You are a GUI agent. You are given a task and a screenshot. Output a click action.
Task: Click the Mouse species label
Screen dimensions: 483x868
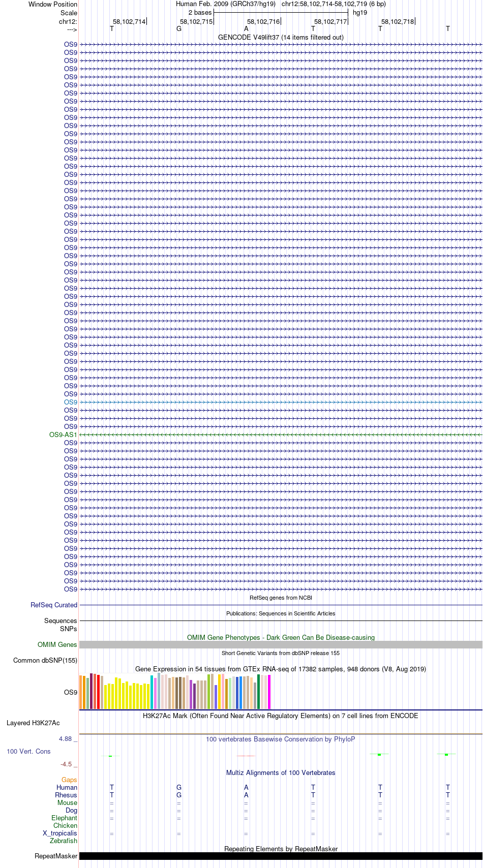[67, 802]
